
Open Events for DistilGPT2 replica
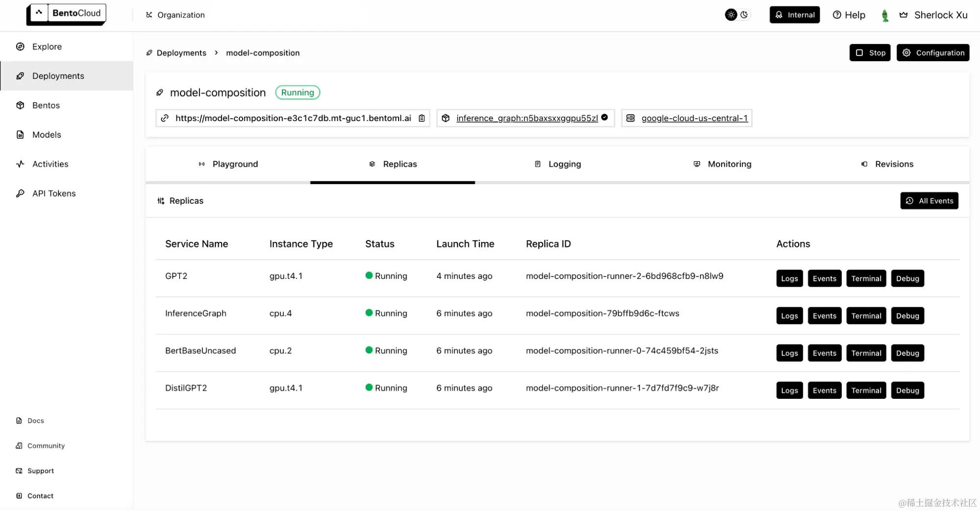(825, 390)
